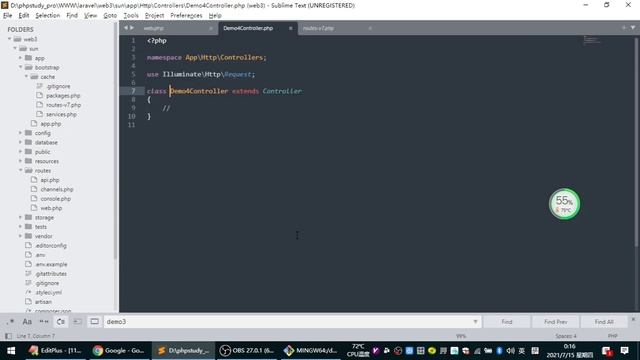Open the tab list dropdown arrow
Image resolution: width=640 pixels, height=360 pixels.
coord(633,28)
